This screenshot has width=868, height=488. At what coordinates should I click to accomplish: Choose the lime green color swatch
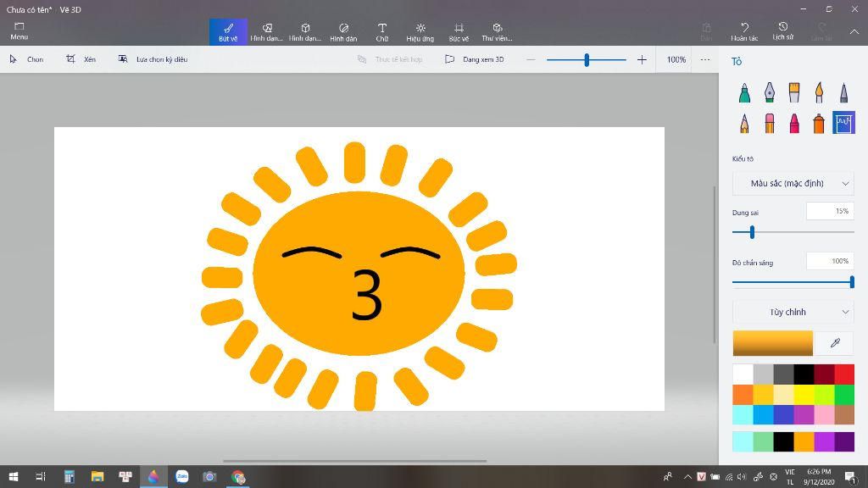[x=824, y=395]
